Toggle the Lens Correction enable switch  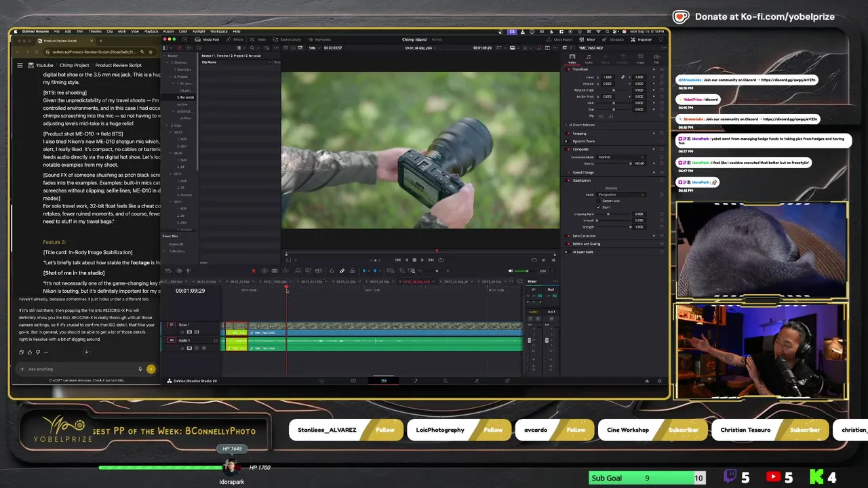(568, 236)
